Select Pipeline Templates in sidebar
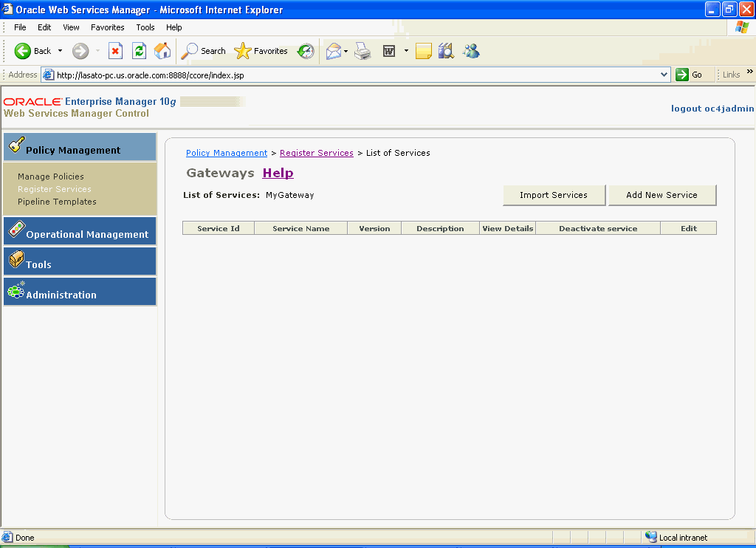 coord(57,202)
